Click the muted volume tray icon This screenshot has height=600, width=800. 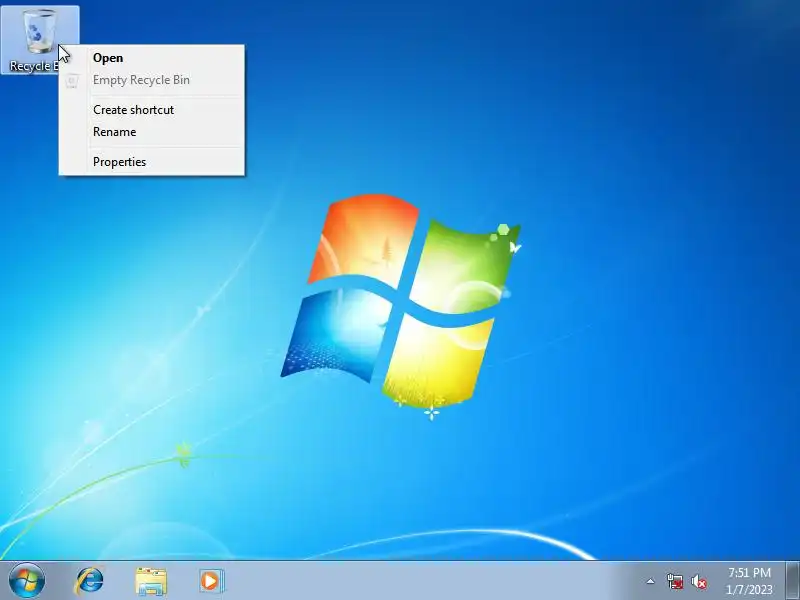coord(699,582)
